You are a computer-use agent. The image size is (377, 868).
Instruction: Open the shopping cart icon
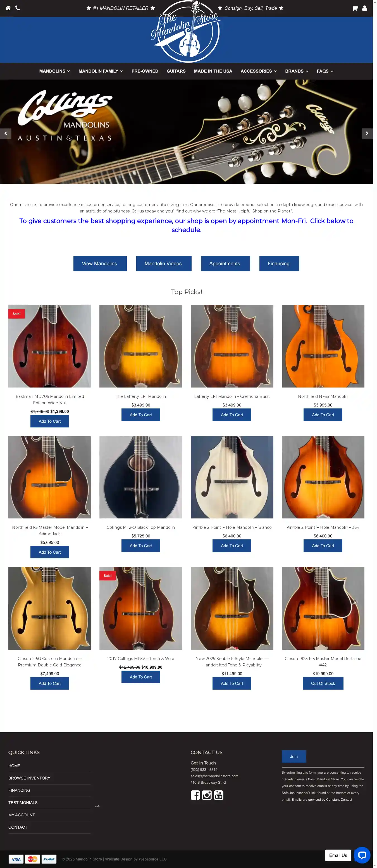(x=355, y=8)
